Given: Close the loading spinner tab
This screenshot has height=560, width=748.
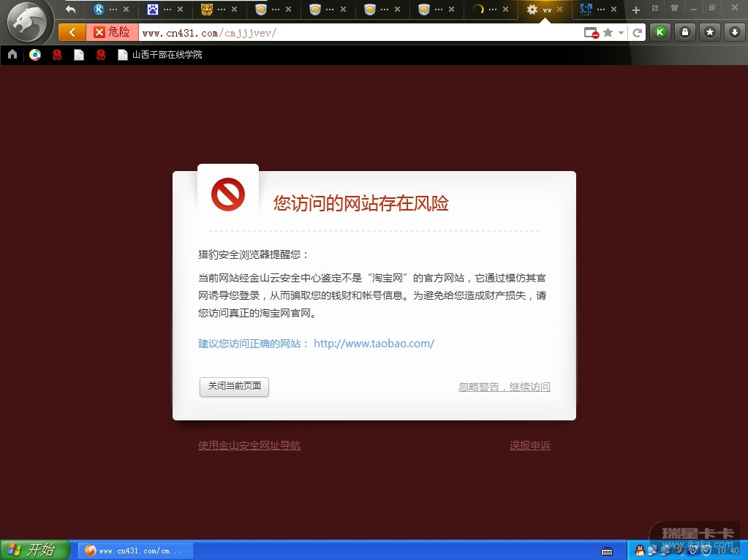Looking at the screenshot, I should pos(506,9).
